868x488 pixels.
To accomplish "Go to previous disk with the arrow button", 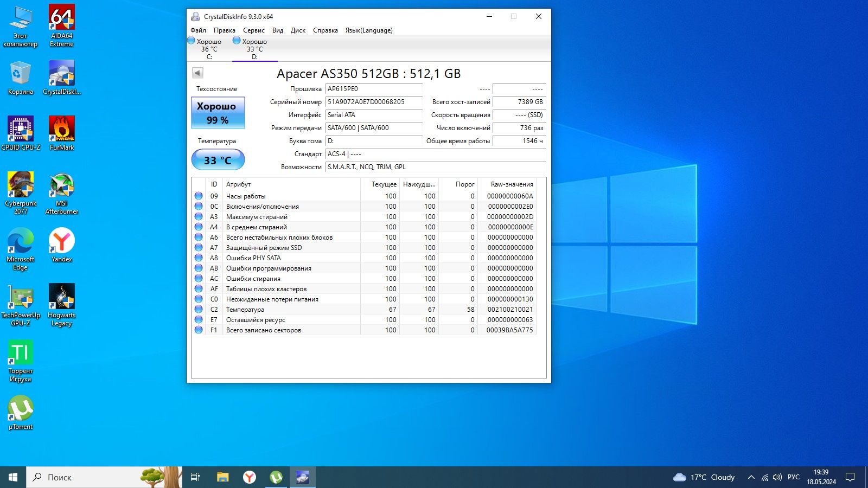I will coord(197,73).
